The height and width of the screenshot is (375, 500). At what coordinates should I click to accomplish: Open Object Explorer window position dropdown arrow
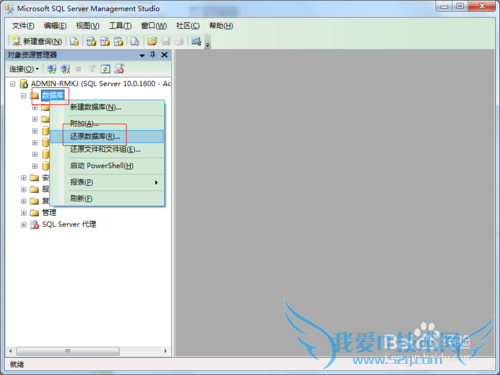coord(142,55)
